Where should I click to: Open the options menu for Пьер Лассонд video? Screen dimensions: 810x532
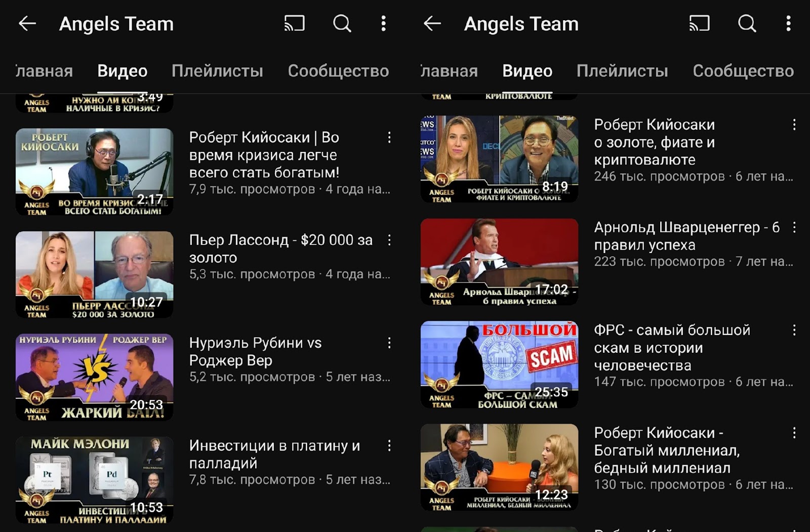click(389, 240)
